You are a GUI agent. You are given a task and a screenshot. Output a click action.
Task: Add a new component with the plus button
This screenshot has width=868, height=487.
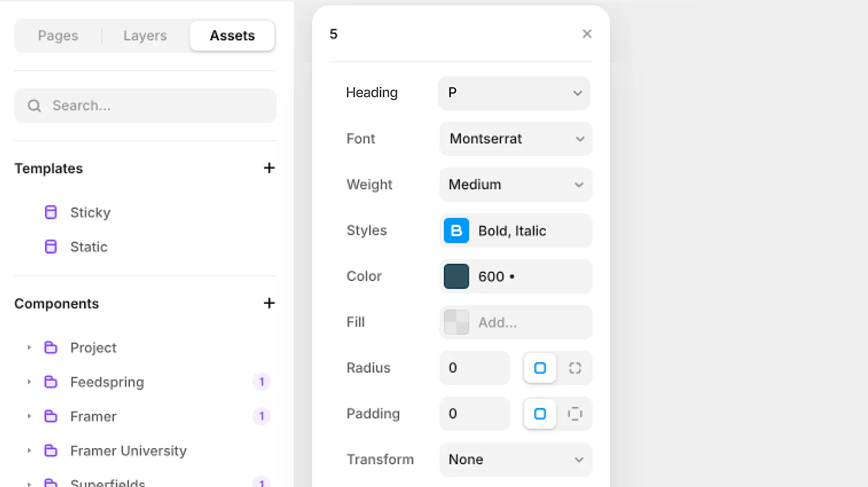click(269, 303)
